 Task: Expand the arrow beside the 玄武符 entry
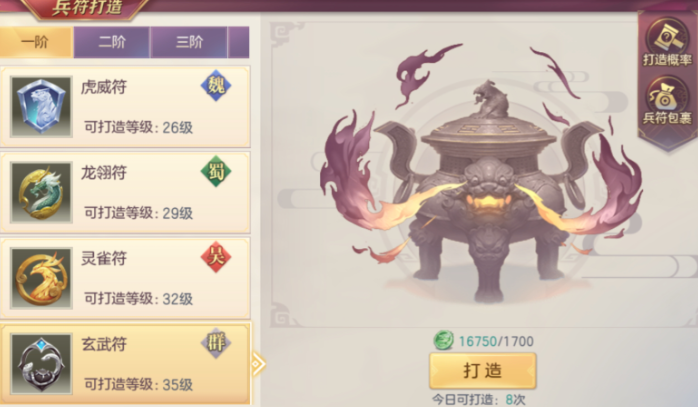(x=258, y=364)
